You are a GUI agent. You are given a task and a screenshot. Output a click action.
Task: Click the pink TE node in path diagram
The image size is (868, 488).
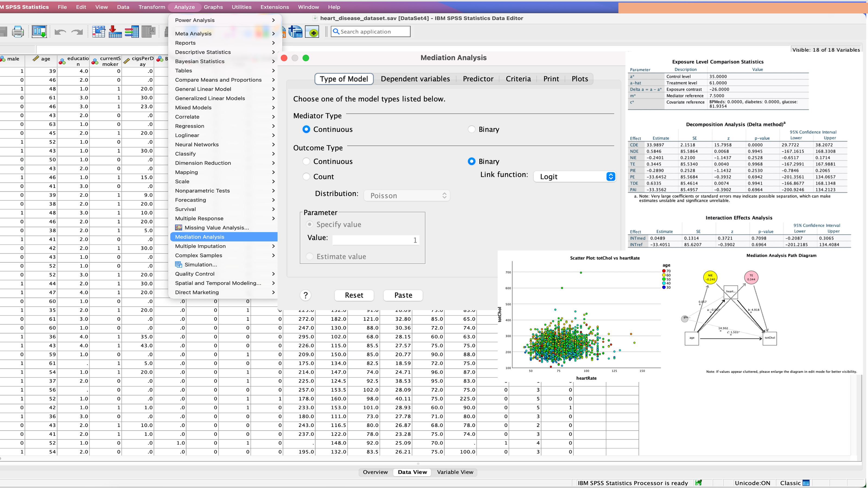point(751,278)
